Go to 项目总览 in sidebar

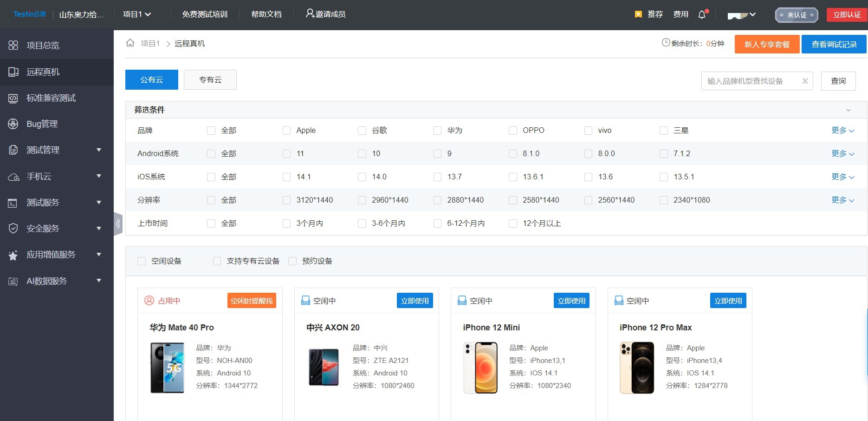click(43, 45)
